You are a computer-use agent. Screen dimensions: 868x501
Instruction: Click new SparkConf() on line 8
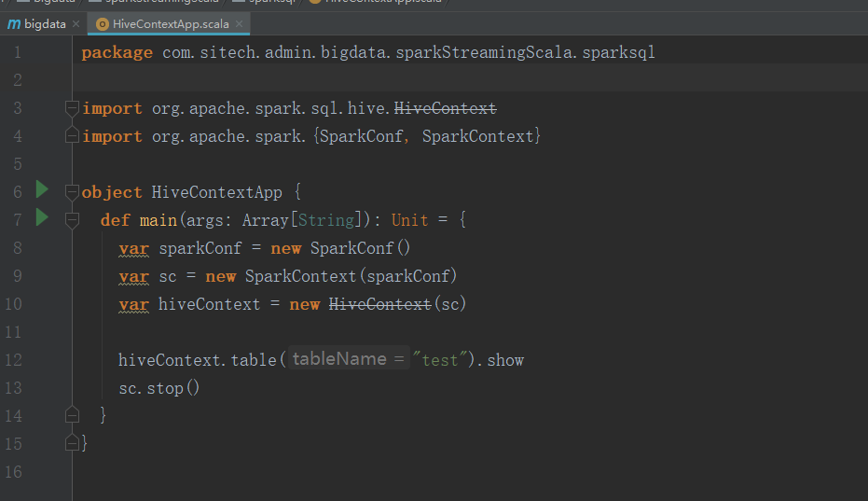pyautogui.click(x=340, y=248)
